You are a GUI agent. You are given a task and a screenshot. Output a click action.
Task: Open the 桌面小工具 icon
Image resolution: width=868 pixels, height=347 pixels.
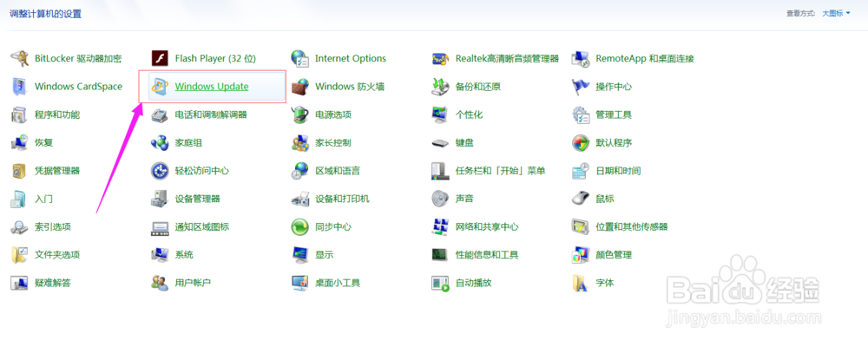coord(300,283)
